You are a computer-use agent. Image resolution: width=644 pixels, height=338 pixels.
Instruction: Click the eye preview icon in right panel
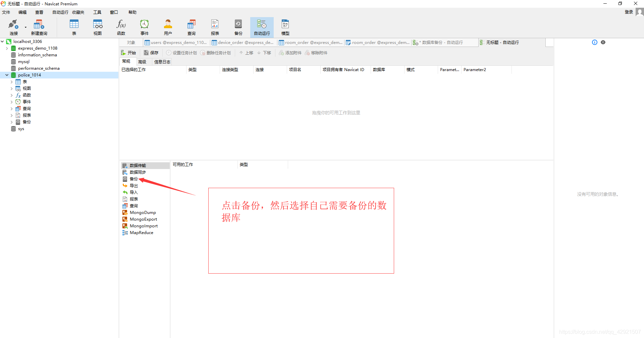click(603, 42)
